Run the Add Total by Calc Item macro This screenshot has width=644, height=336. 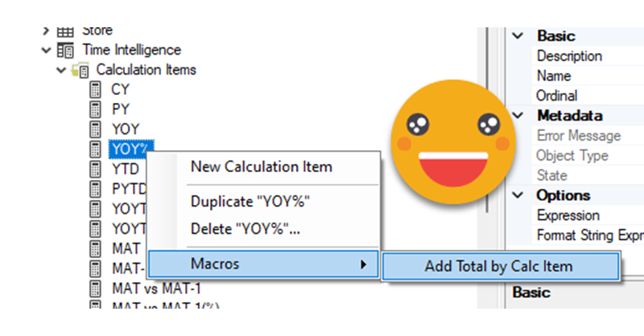(497, 267)
